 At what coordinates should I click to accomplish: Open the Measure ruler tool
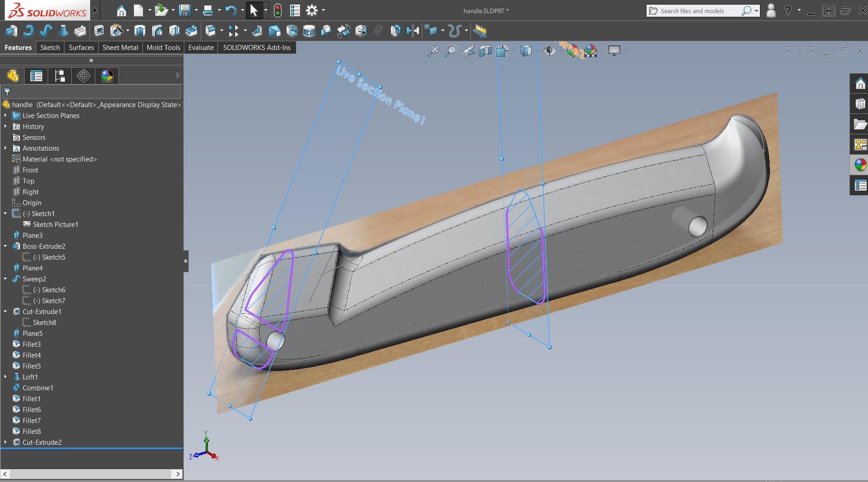480,31
